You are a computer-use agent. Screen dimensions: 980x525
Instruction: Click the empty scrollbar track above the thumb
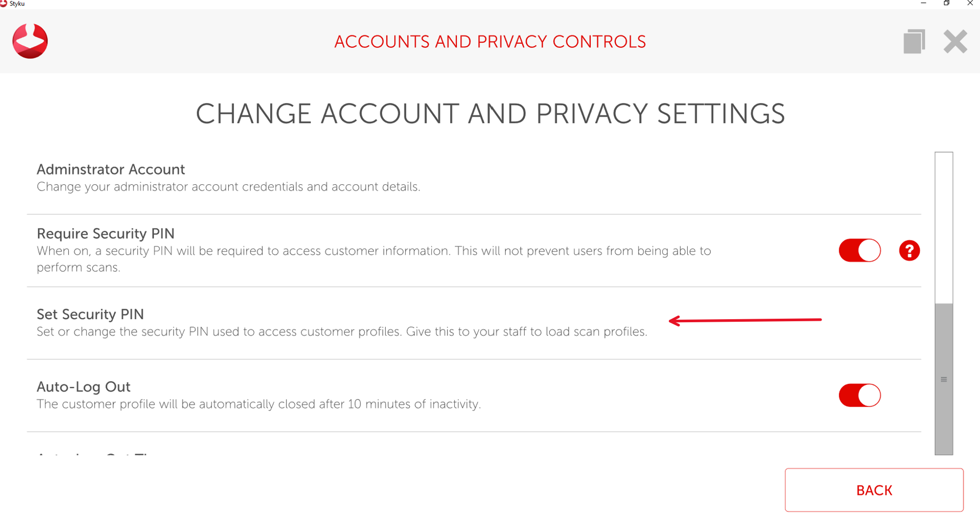[943, 226]
